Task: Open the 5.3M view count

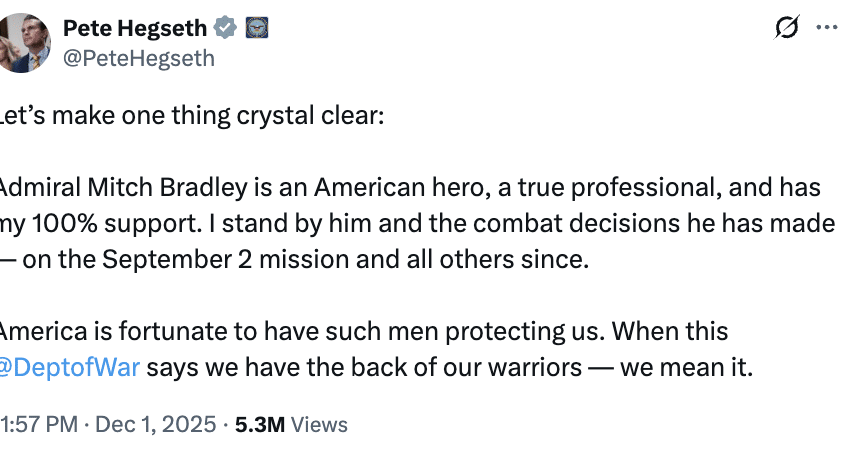Action: click(x=260, y=424)
